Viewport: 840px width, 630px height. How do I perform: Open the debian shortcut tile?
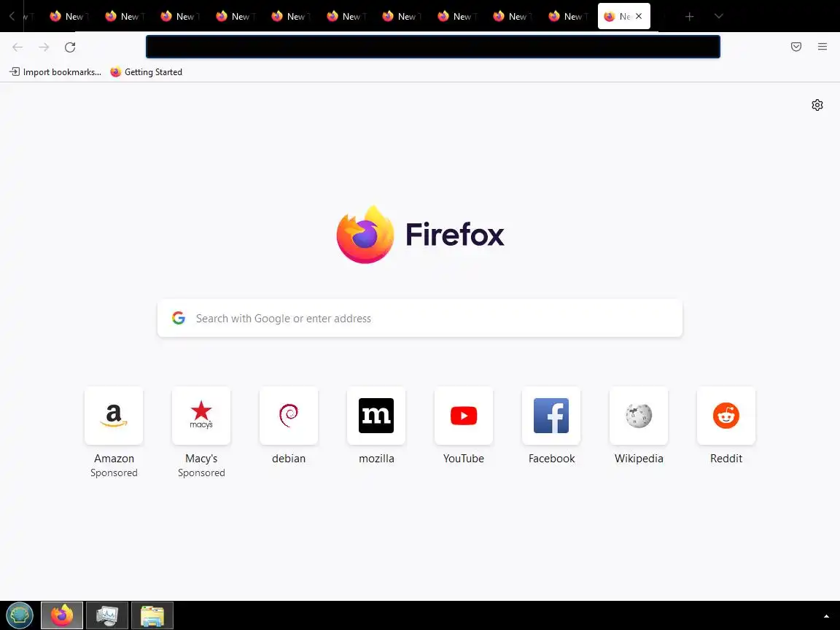[289, 416]
